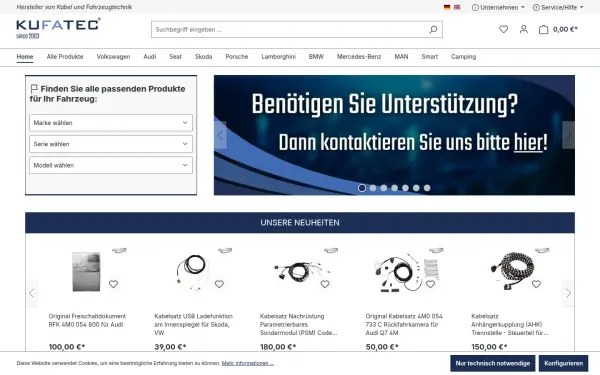Open Mehr Informationen cookie link

pyautogui.click(x=248, y=363)
